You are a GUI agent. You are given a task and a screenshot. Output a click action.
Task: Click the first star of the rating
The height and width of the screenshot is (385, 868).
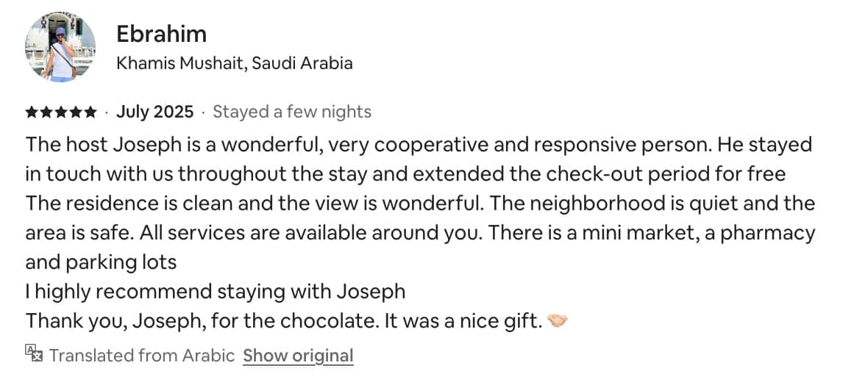[32, 112]
